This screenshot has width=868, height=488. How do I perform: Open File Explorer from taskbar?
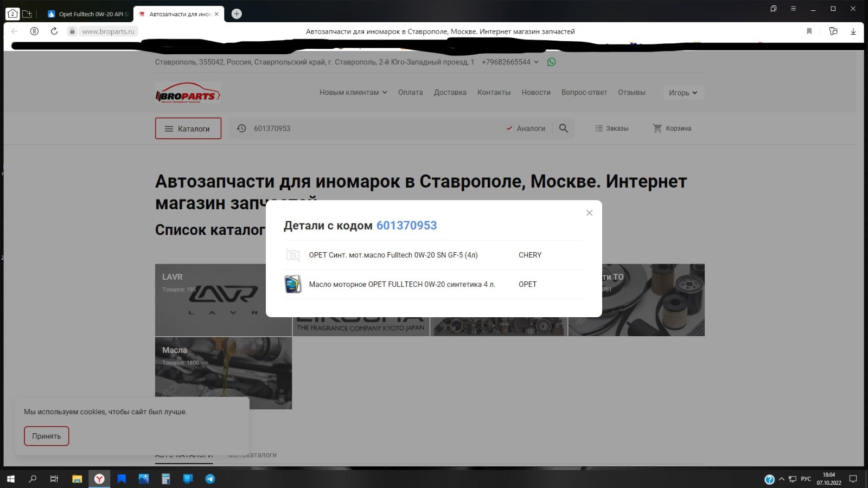77,479
